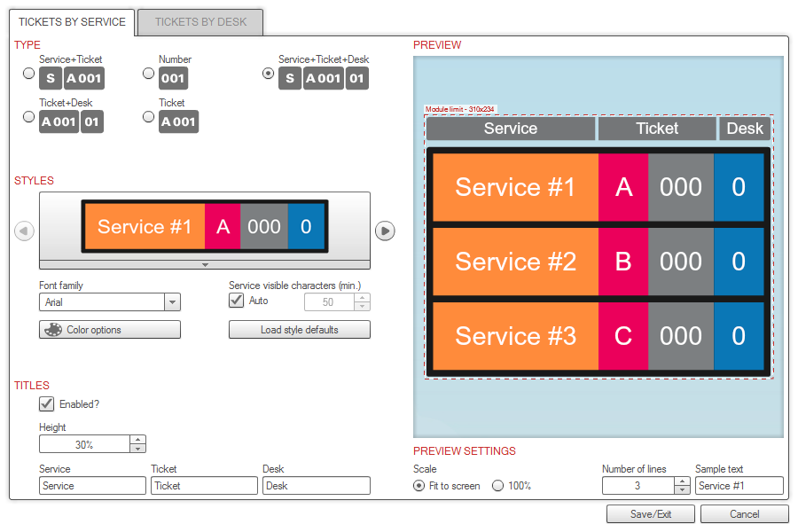Click the Desk header in preview
798x532 pixels.
tap(745, 129)
